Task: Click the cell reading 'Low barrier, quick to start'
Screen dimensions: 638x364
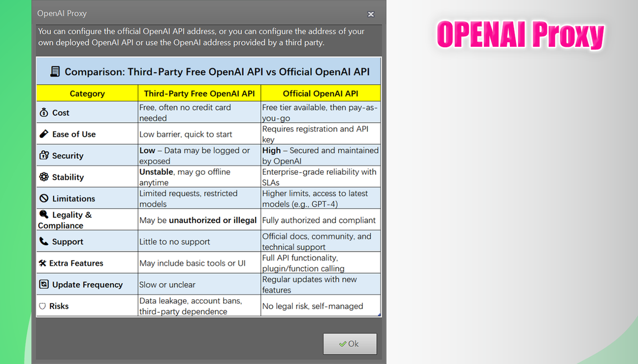Action: pos(185,134)
